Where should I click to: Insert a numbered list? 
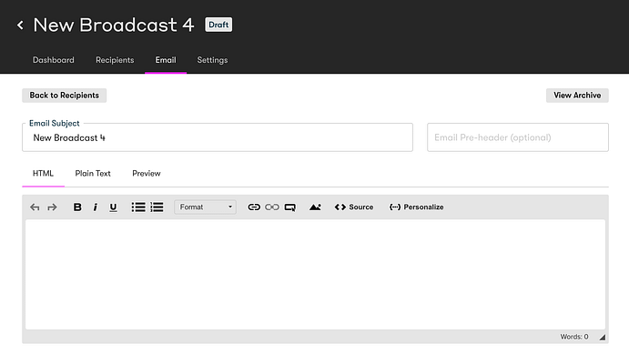[x=157, y=207]
